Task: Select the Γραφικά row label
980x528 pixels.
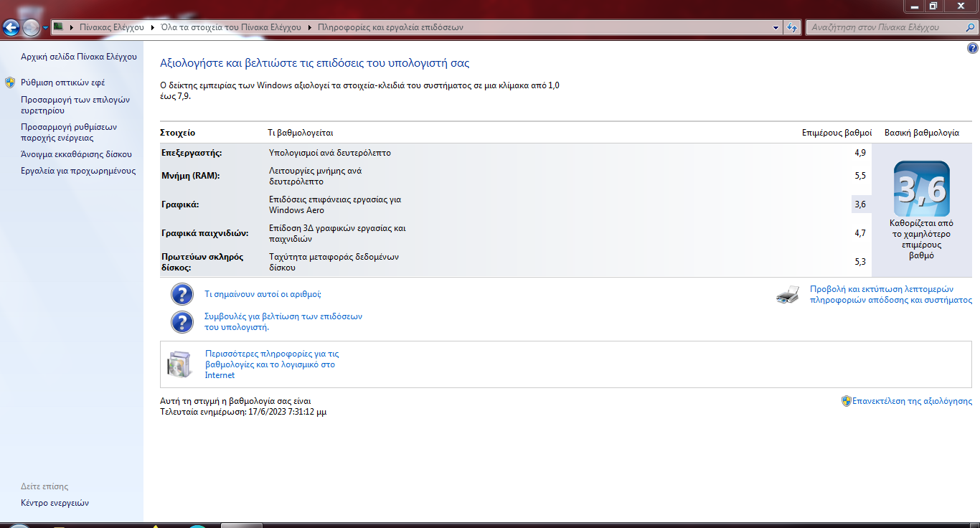Action: coord(180,204)
